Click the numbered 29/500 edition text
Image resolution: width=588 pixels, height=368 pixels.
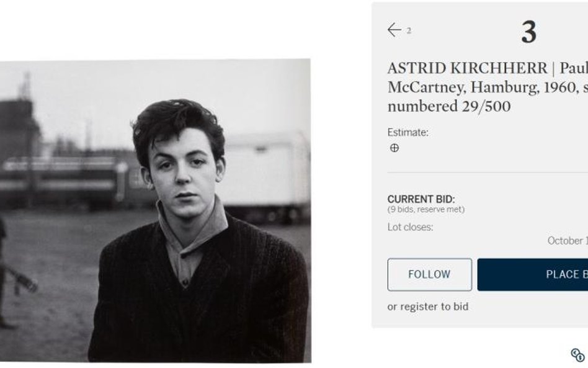point(448,106)
